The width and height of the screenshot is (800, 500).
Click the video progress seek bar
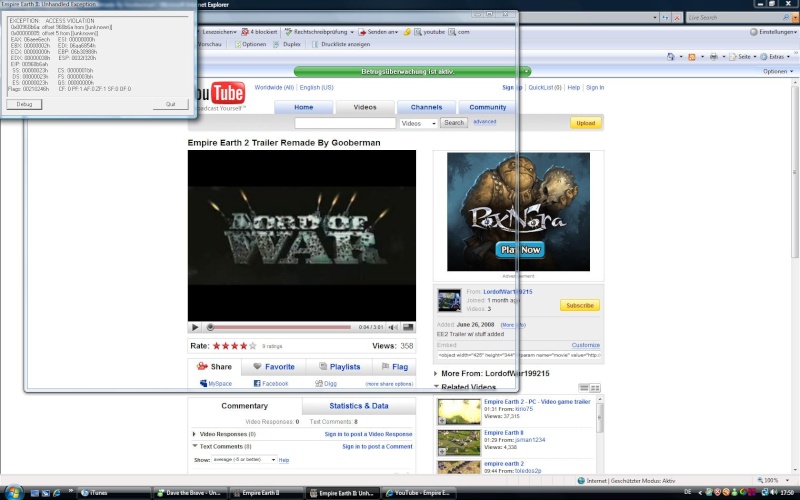coord(279,327)
